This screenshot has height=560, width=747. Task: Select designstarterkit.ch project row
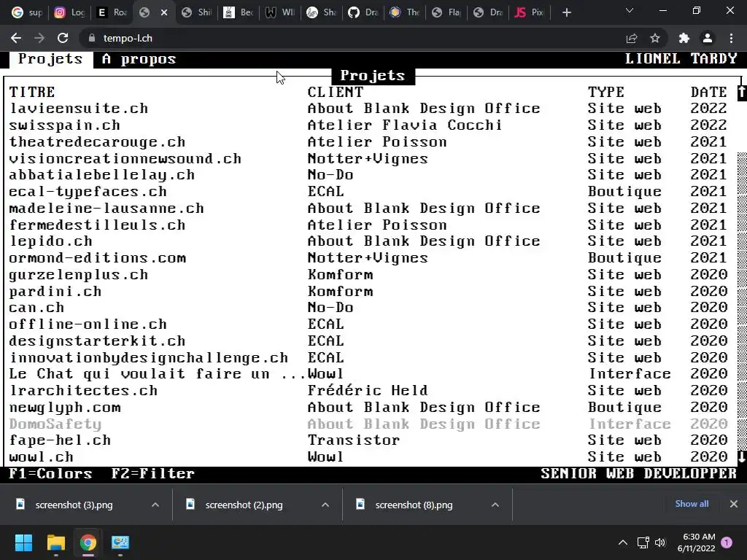pos(368,341)
